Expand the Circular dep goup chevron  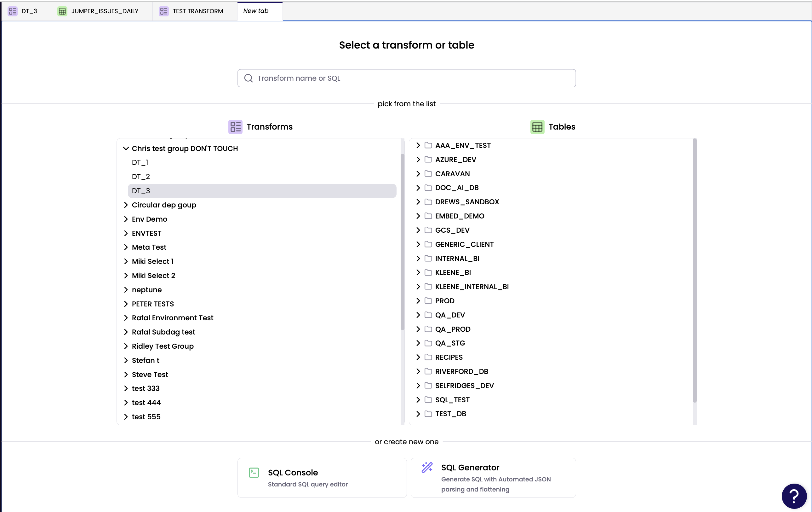tap(126, 205)
